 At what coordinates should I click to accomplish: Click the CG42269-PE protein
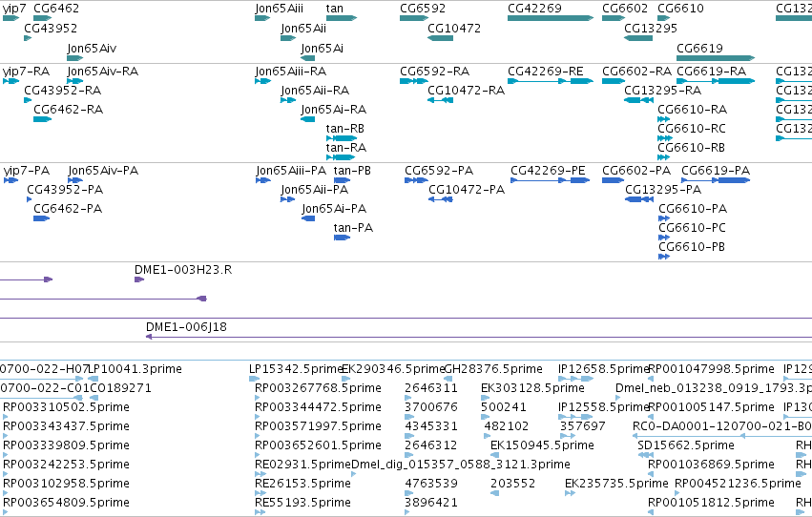coord(550,180)
